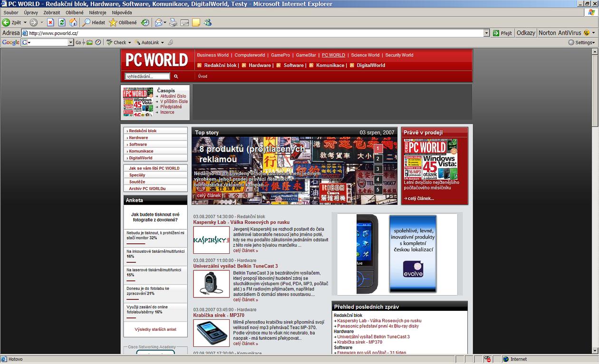Open the Kaspersky logo article thumbnail
Image resolution: width=599 pixels, height=364 pixels.
(x=211, y=240)
